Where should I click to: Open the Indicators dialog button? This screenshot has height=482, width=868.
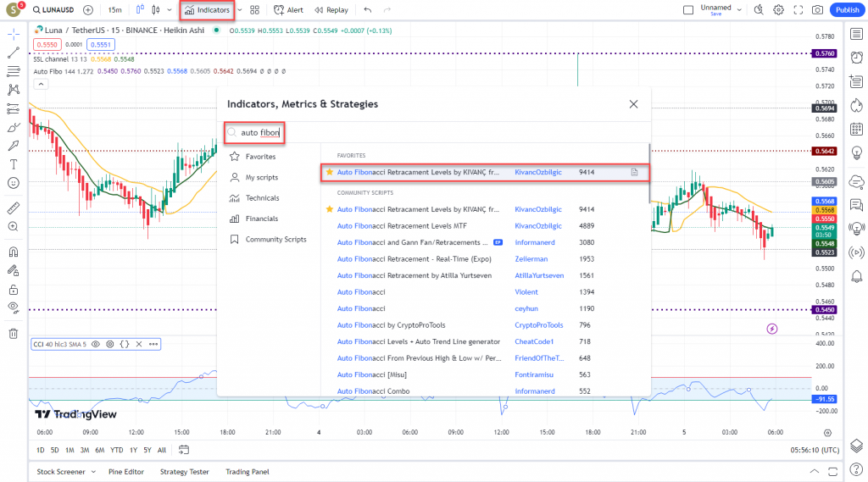tap(208, 10)
